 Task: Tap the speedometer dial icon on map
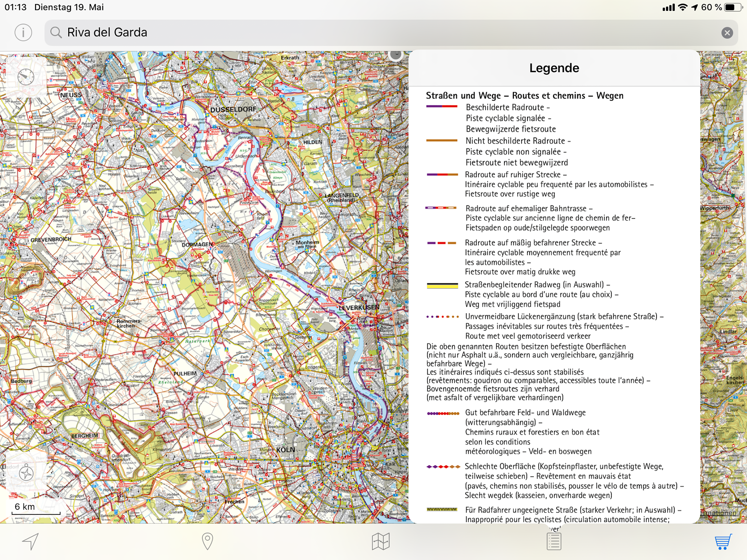[x=26, y=77]
